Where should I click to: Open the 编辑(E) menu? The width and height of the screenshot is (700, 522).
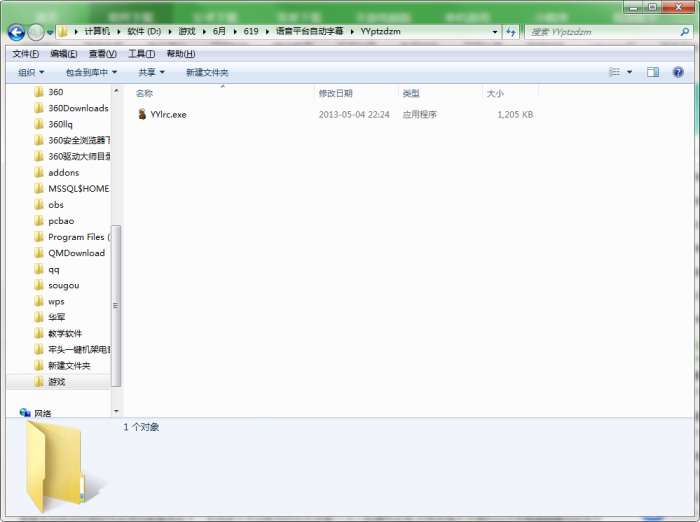64,54
